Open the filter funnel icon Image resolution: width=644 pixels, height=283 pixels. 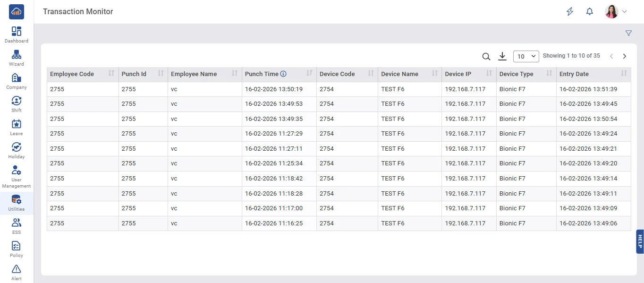pyautogui.click(x=628, y=33)
